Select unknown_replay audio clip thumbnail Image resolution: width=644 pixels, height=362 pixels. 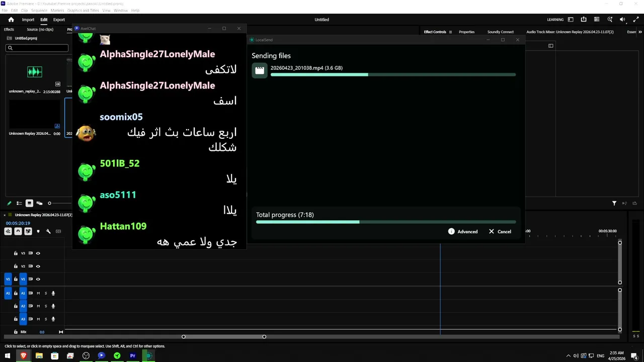pyautogui.click(x=35, y=72)
